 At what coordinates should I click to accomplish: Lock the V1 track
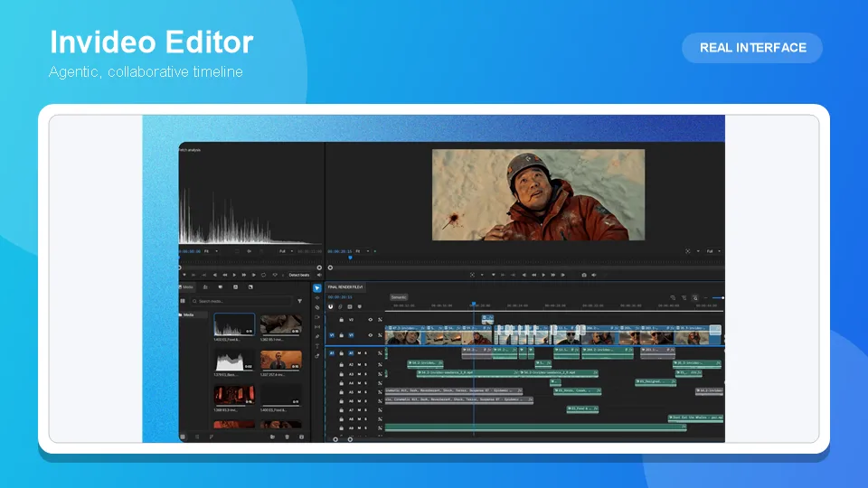342,335
